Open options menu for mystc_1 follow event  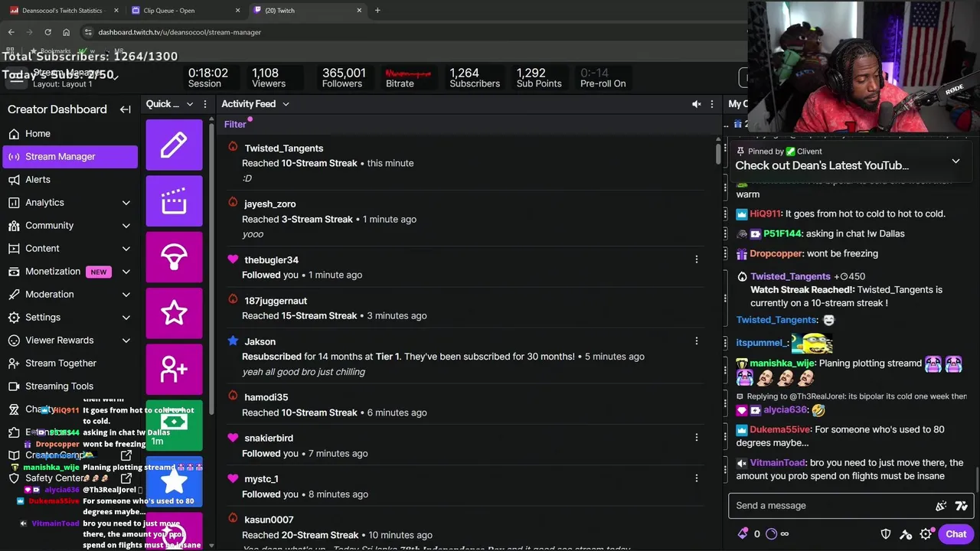(696, 478)
